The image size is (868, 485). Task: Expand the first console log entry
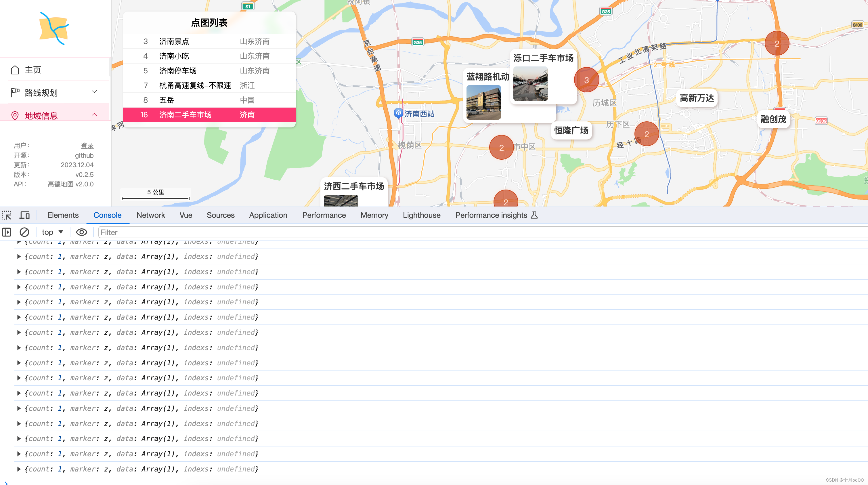click(x=19, y=256)
